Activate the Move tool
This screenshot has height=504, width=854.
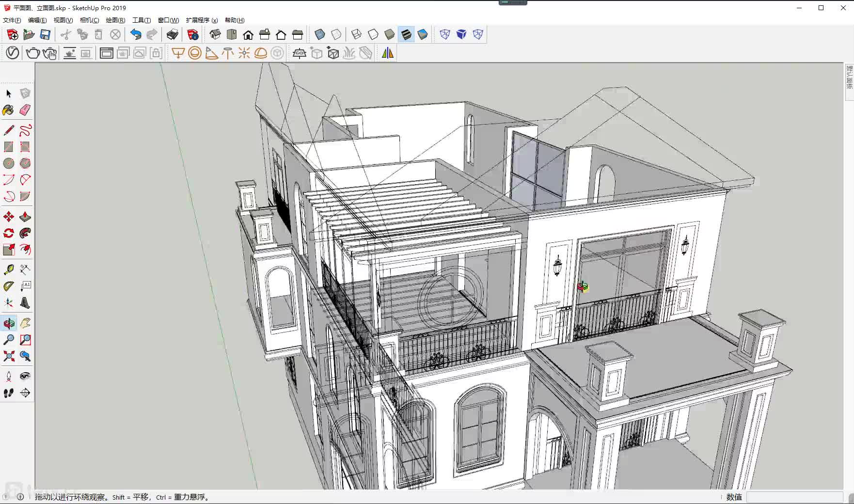coord(9,217)
